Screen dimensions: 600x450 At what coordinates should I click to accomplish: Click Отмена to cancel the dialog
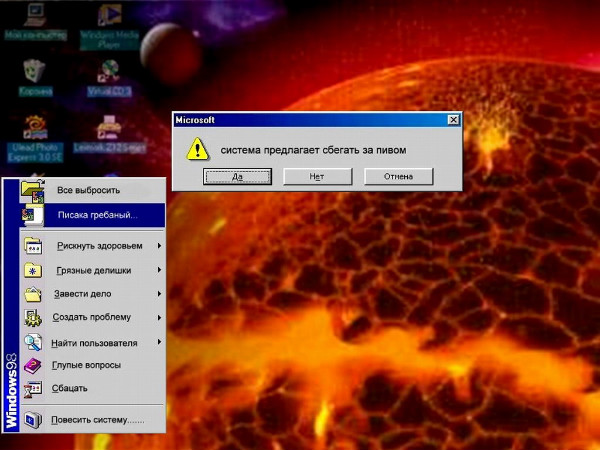coord(398,176)
